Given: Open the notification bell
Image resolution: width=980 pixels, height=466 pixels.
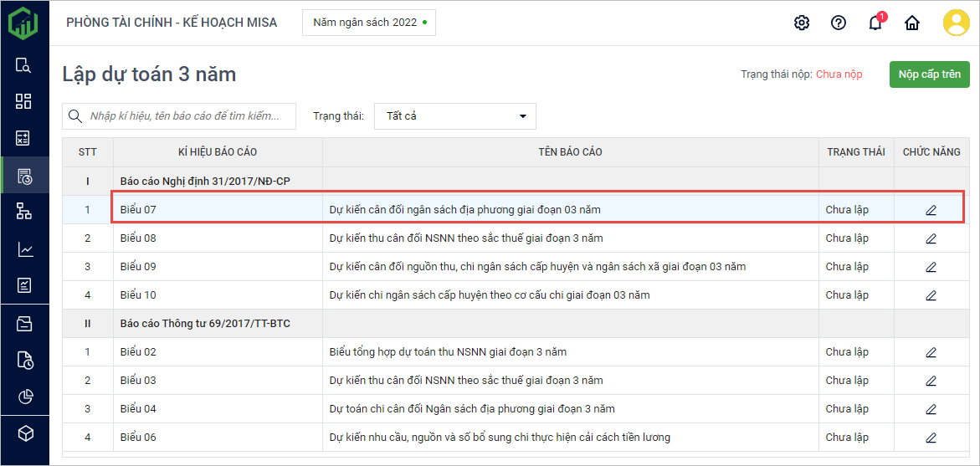Looking at the screenshot, I should coord(875,23).
